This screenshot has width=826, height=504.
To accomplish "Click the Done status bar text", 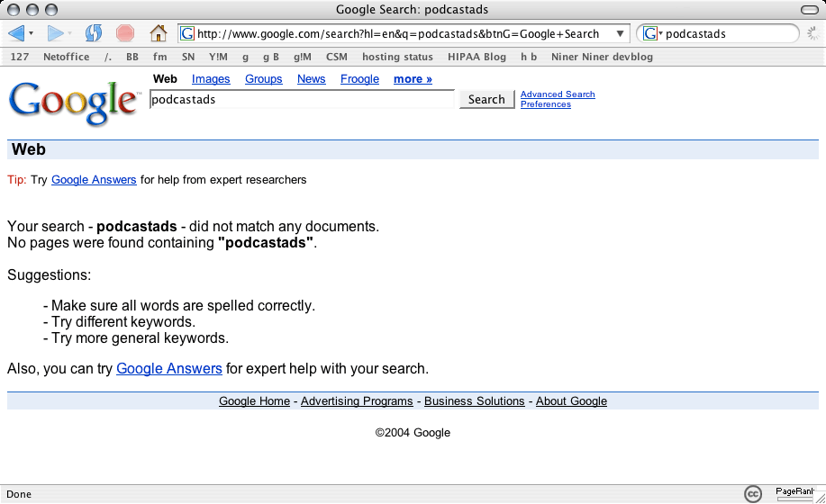I will pyautogui.click(x=19, y=494).
